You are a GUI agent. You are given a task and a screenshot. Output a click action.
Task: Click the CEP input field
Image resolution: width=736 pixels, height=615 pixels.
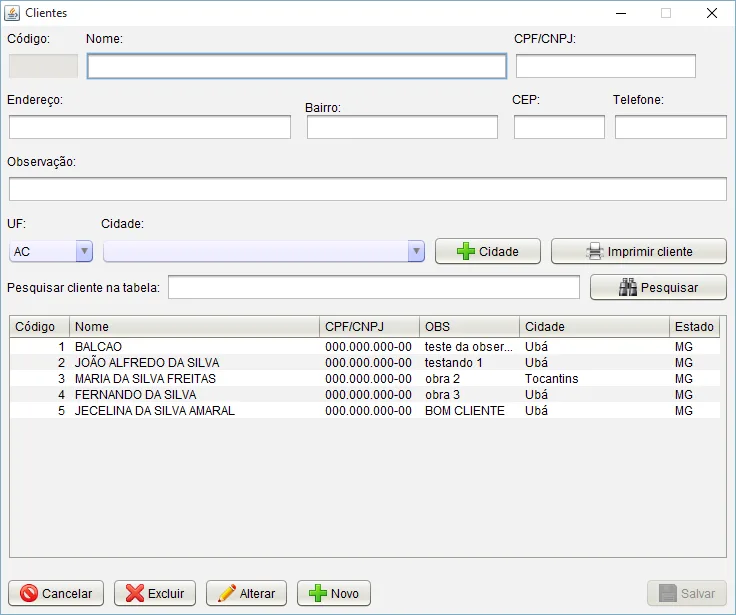coord(559,127)
